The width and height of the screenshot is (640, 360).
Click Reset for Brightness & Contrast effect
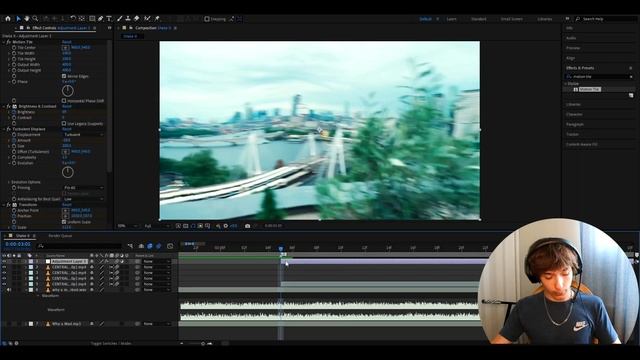click(x=67, y=106)
